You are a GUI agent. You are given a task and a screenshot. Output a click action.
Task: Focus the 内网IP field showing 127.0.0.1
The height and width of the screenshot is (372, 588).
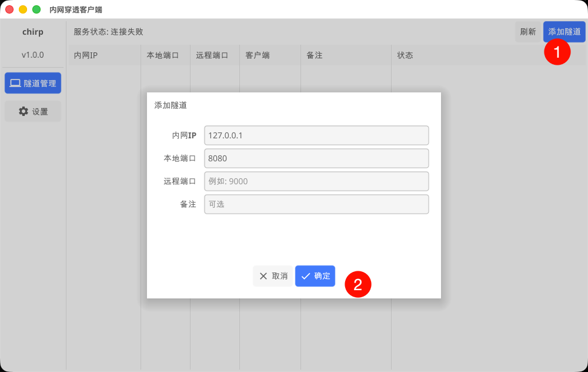316,135
